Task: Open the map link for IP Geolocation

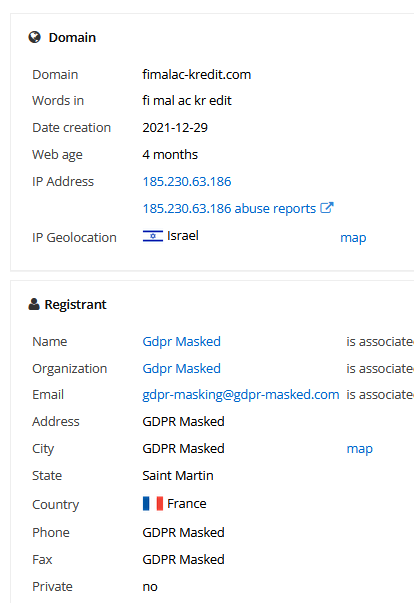Action: pyautogui.click(x=353, y=238)
